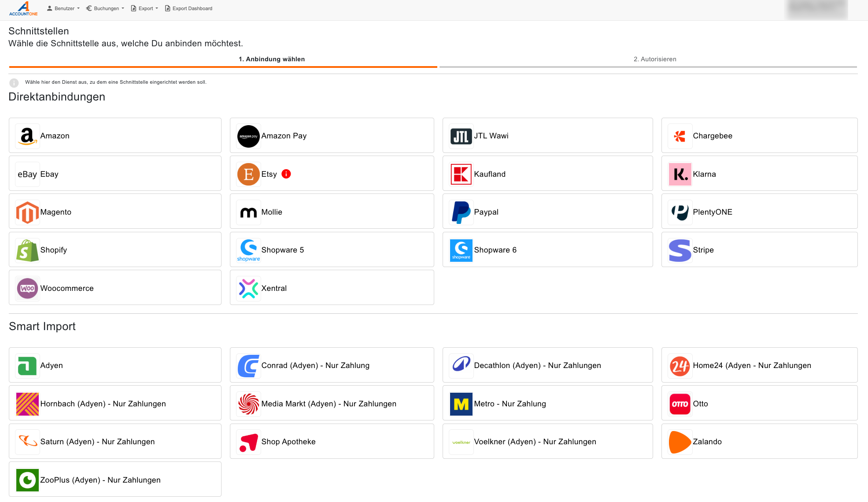Image resolution: width=868 pixels, height=502 pixels.
Task: Choose the Stripe logo icon
Action: point(680,250)
